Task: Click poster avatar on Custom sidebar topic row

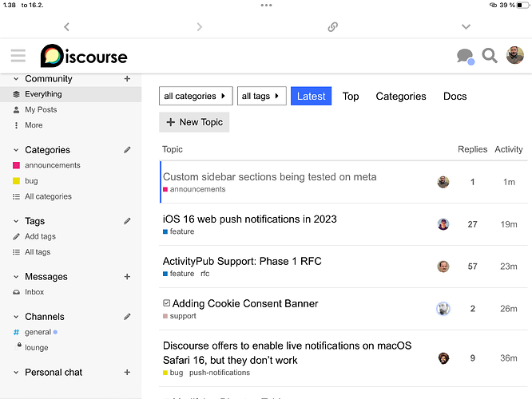Action: click(443, 182)
